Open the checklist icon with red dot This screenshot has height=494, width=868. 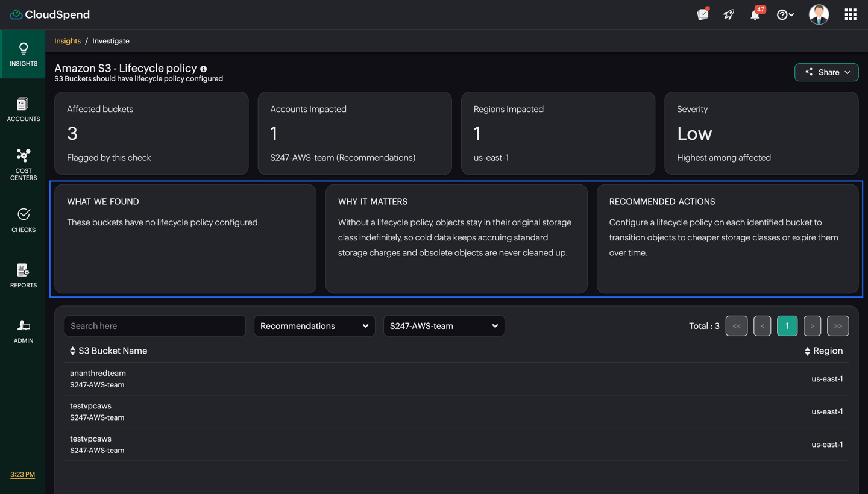pyautogui.click(x=703, y=14)
